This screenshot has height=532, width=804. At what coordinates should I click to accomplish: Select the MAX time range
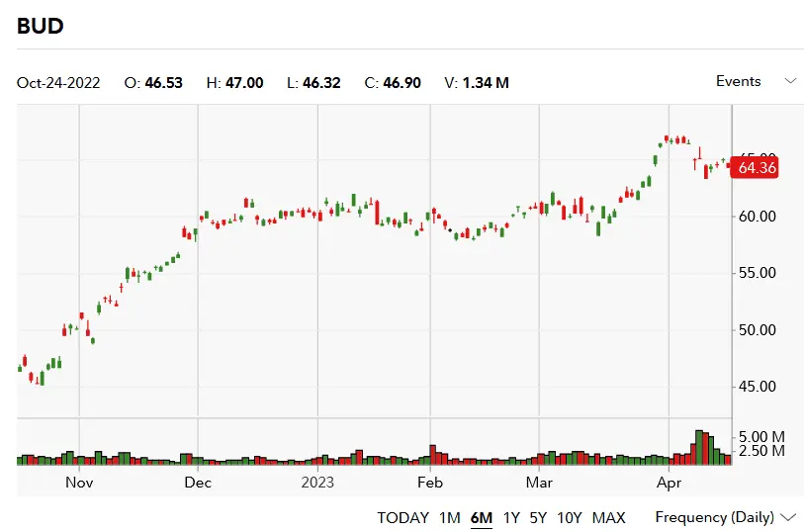[608, 517]
